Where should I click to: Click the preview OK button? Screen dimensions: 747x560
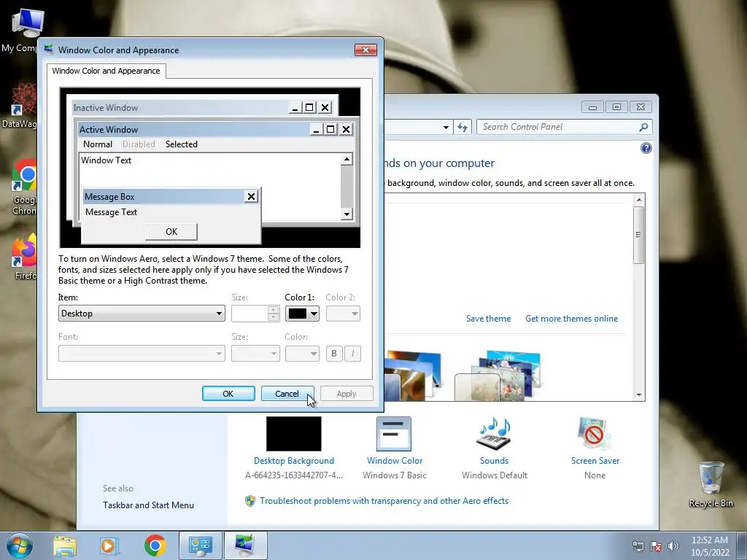point(171,231)
